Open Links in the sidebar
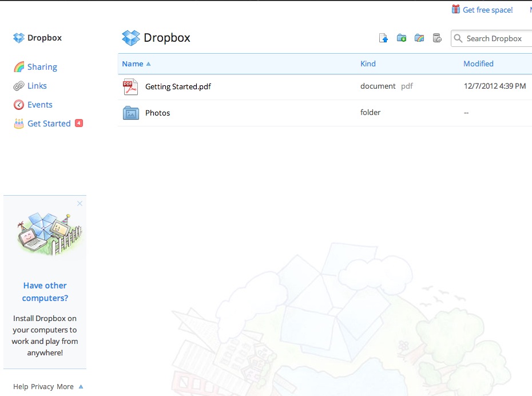 click(37, 86)
